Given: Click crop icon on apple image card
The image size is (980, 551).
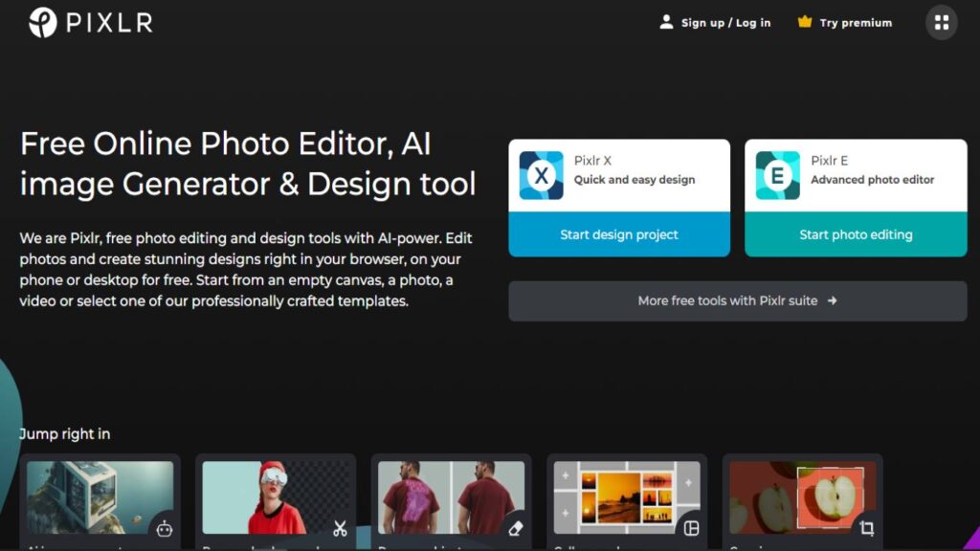Looking at the screenshot, I should (867, 528).
